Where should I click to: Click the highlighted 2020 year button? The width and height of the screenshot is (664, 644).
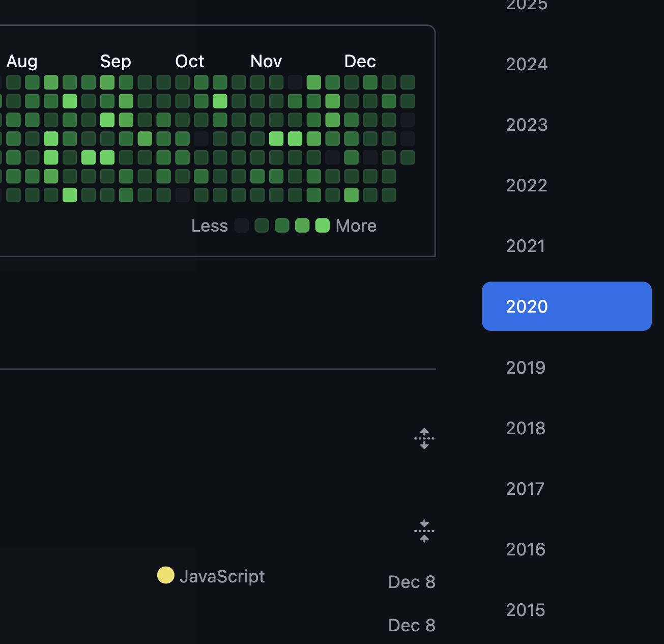point(566,306)
